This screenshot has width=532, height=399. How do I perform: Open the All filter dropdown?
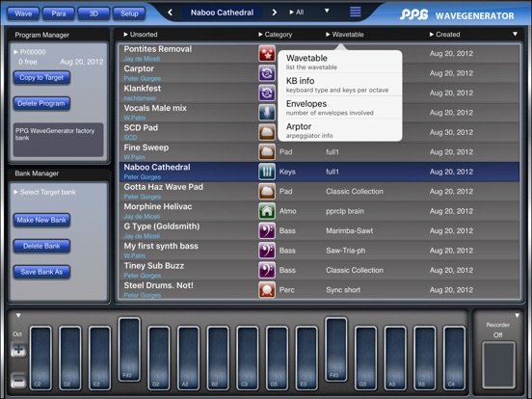(297, 13)
